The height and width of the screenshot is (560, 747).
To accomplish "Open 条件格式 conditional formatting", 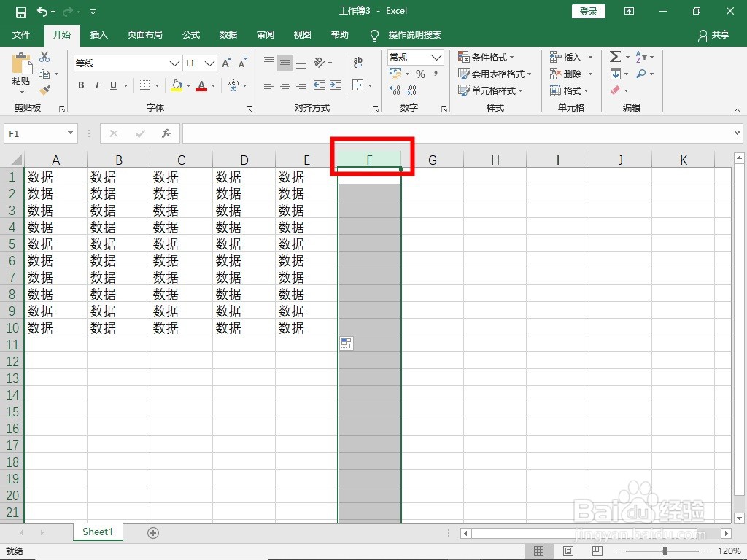I will (487, 56).
